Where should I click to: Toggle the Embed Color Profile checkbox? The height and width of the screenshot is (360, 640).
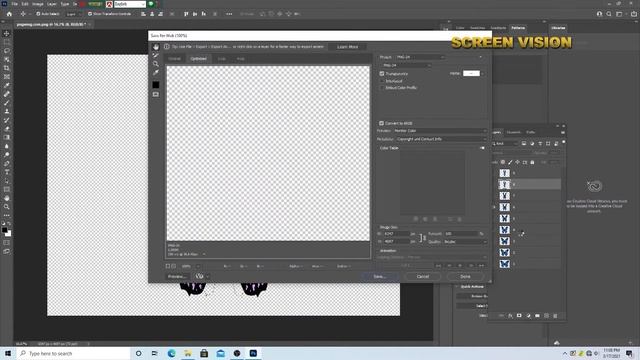point(382,88)
